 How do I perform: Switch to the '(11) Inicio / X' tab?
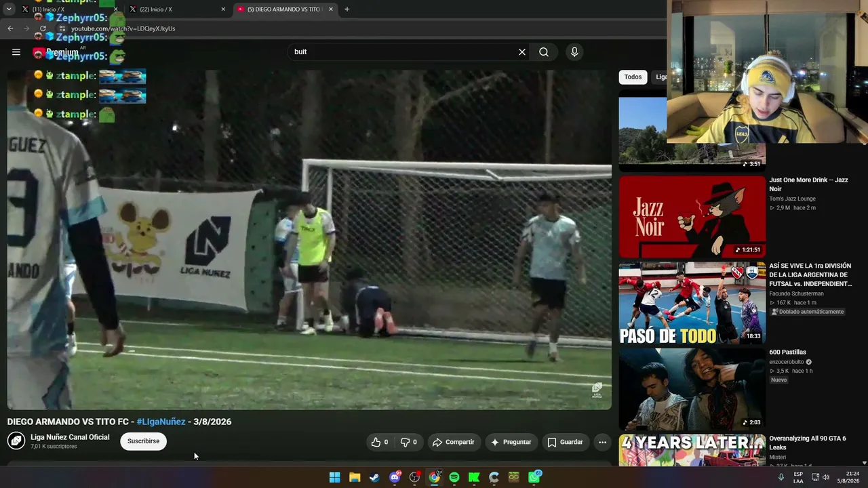[x=68, y=9]
